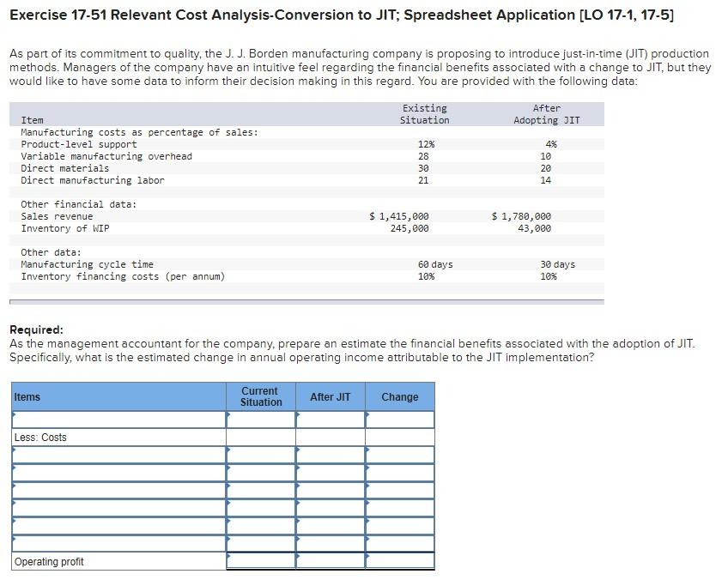Click the first input cell under Current Situation
Image resolution: width=728 pixels, height=580 pixels.
coord(260,420)
